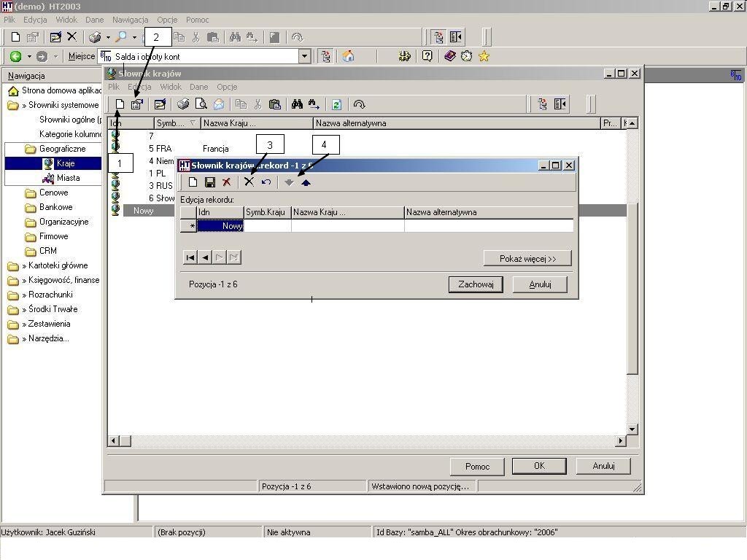The height and width of the screenshot is (560, 747).
Task: Click the red X delete icon in record dialog
Action: click(x=227, y=182)
